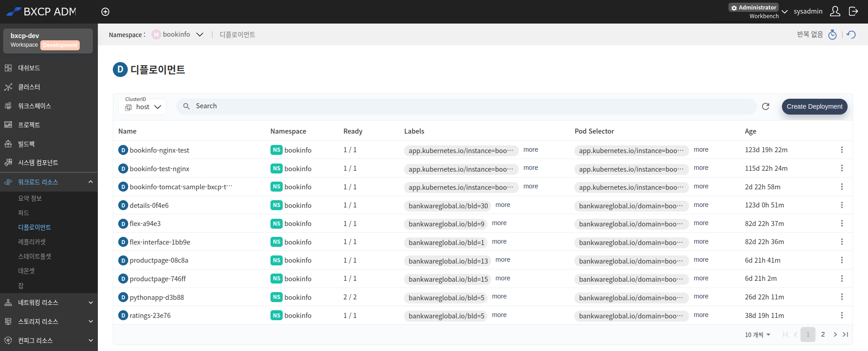Click the bxcp-dev workspace card
The width and height of the screenshot is (868, 351).
point(48,41)
